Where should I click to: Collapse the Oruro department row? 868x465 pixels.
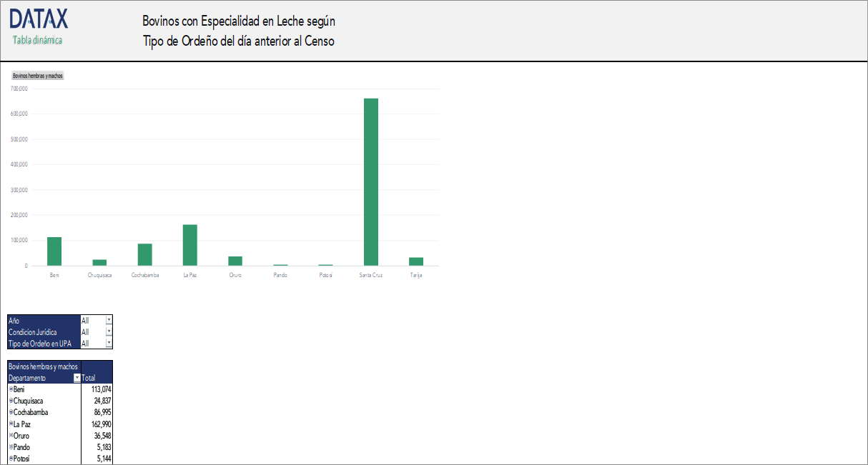tap(10, 436)
